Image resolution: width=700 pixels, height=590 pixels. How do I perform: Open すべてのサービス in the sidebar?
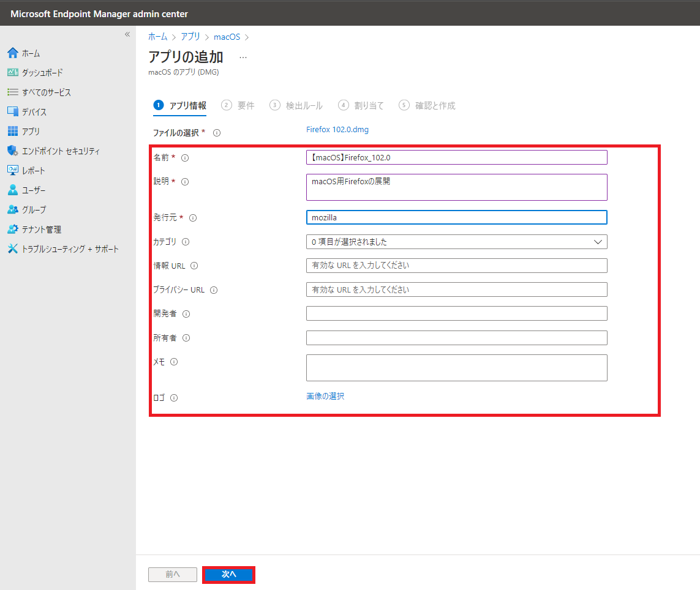pyautogui.click(x=47, y=92)
